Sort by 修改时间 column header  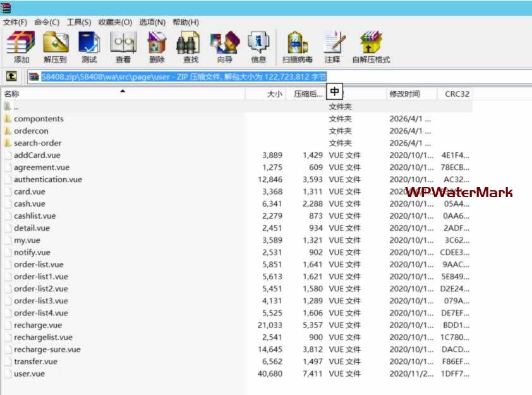point(404,94)
